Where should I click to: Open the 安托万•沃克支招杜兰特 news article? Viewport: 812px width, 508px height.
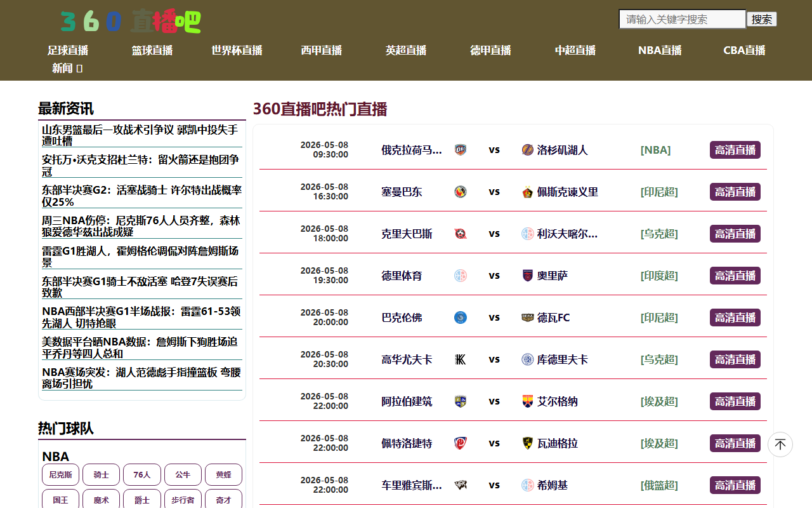click(142, 166)
